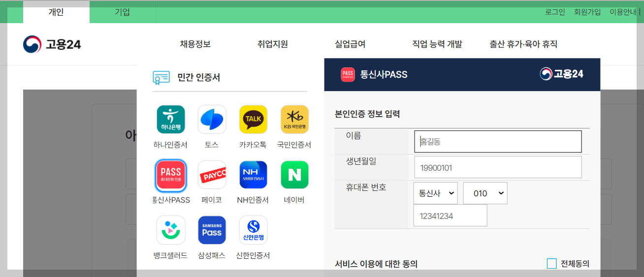Click the 네이버 label text
The image size is (644, 277).
pos(294,200)
